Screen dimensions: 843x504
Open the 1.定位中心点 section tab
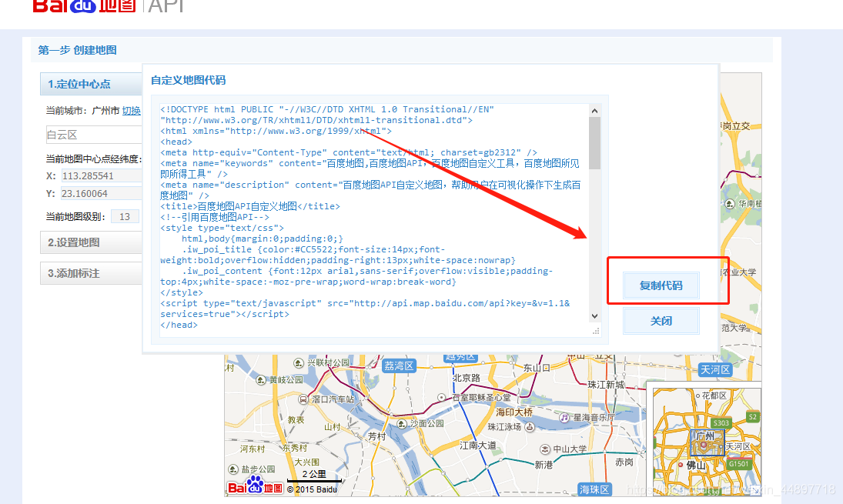92,84
